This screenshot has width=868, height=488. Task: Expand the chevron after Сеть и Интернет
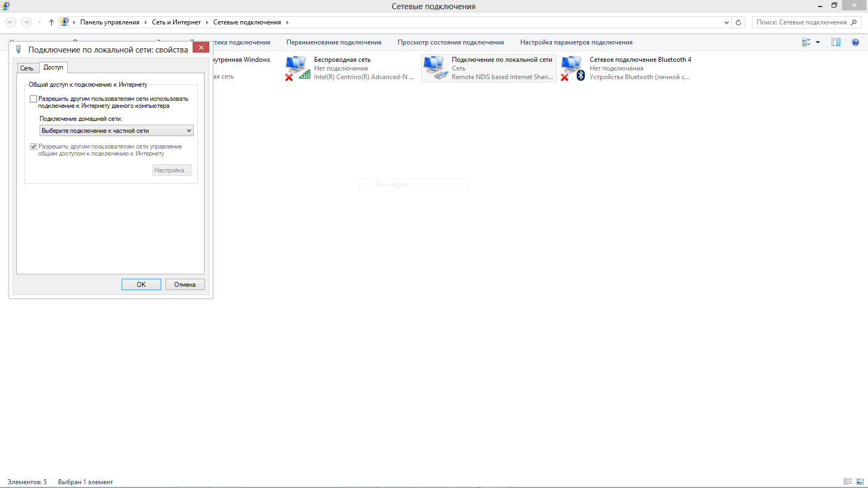click(x=207, y=22)
